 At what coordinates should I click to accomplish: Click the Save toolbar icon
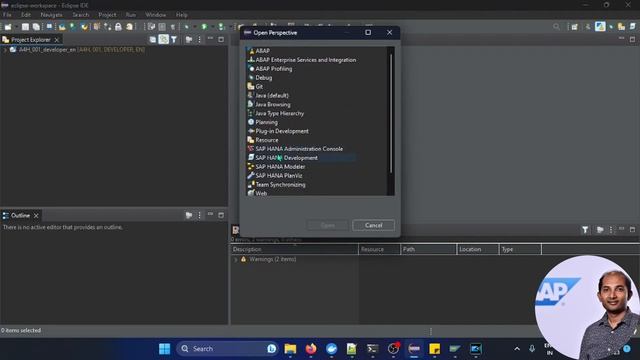pyautogui.click(x=25, y=27)
